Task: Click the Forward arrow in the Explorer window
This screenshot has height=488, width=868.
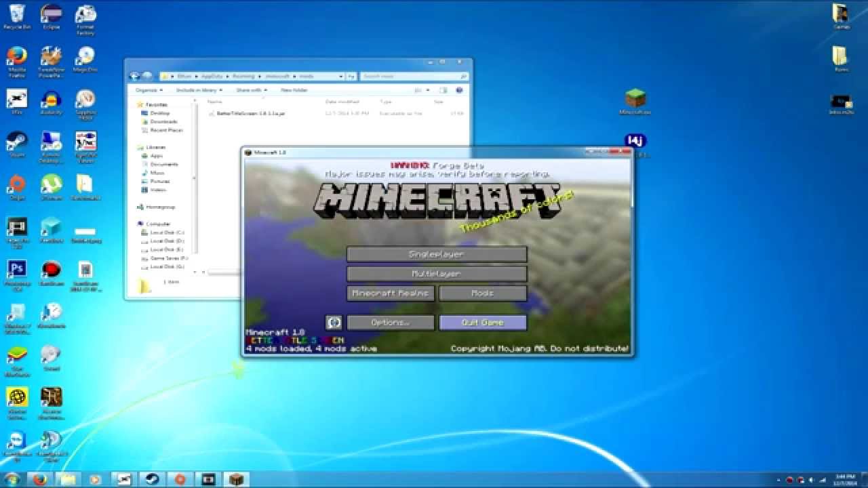Action: [x=146, y=76]
